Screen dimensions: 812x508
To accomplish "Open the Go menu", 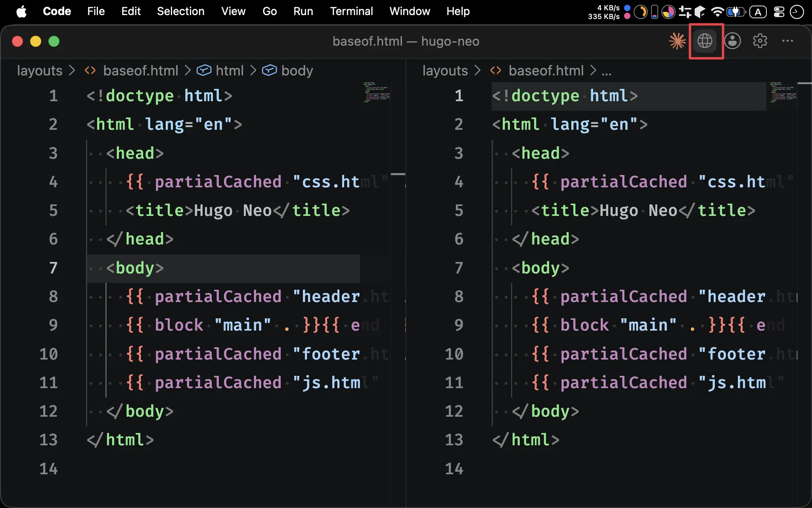I will click(270, 11).
